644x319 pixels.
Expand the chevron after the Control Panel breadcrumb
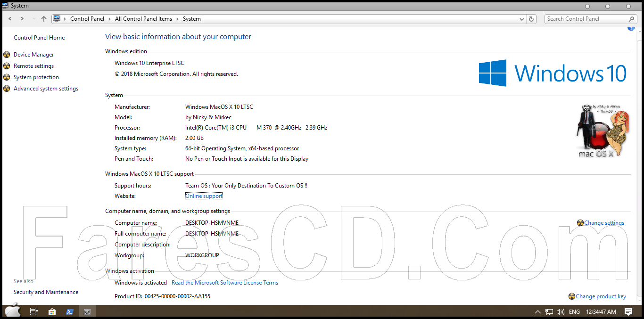click(x=110, y=19)
